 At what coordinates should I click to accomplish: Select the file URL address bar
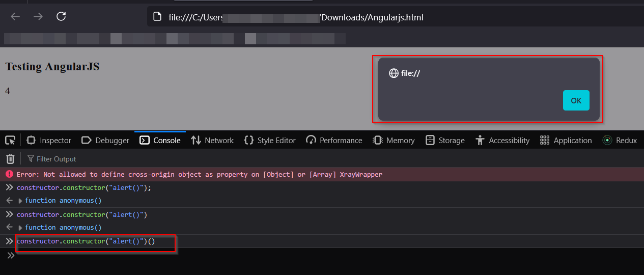click(x=396, y=17)
